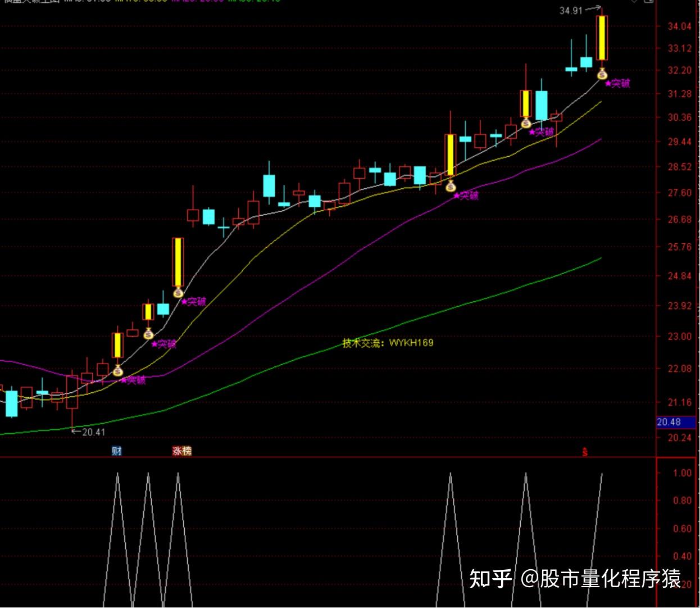
Task: Select the 突破 label just below the 23.00 level
Action: pyautogui.click(x=164, y=344)
